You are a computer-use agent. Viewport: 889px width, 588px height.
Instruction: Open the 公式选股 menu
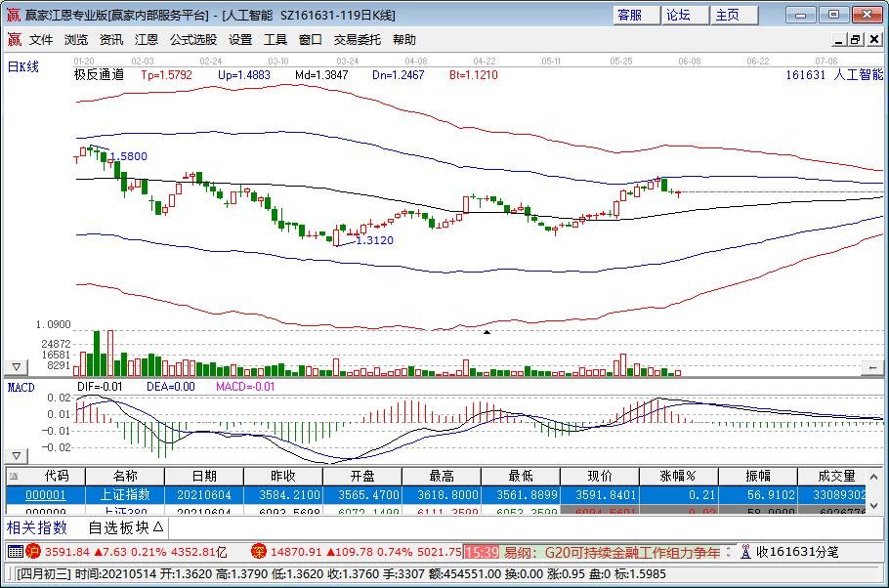(x=193, y=40)
